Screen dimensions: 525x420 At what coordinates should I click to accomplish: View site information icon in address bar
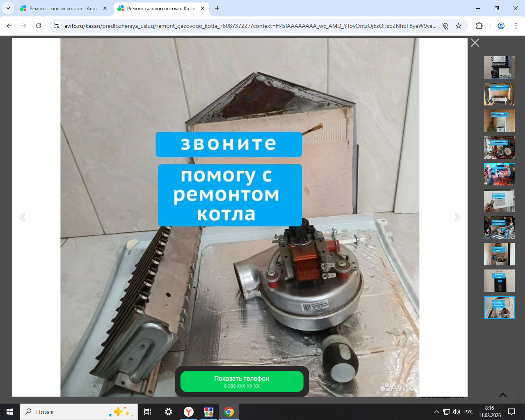click(57, 26)
